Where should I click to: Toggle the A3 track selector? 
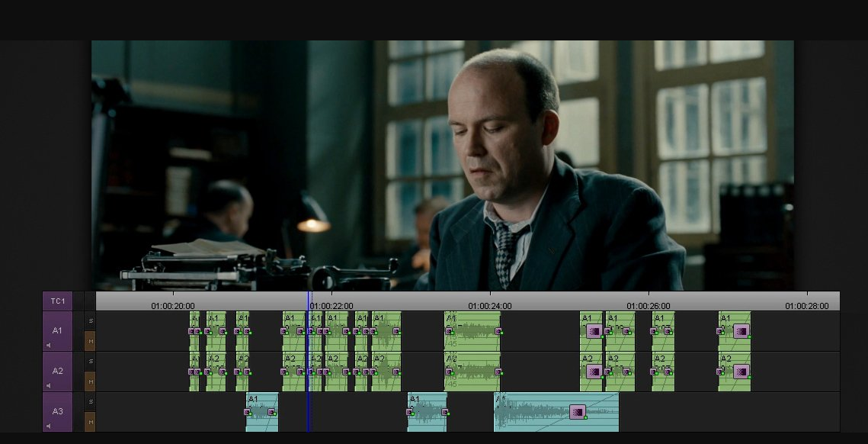click(x=58, y=412)
